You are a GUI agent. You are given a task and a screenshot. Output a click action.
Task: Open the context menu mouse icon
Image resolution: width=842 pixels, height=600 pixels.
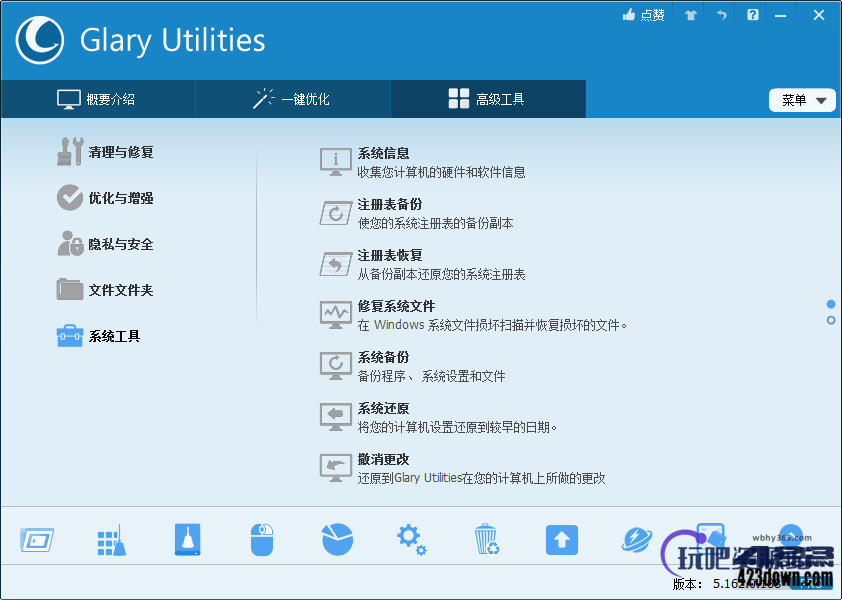pos(262,539)
